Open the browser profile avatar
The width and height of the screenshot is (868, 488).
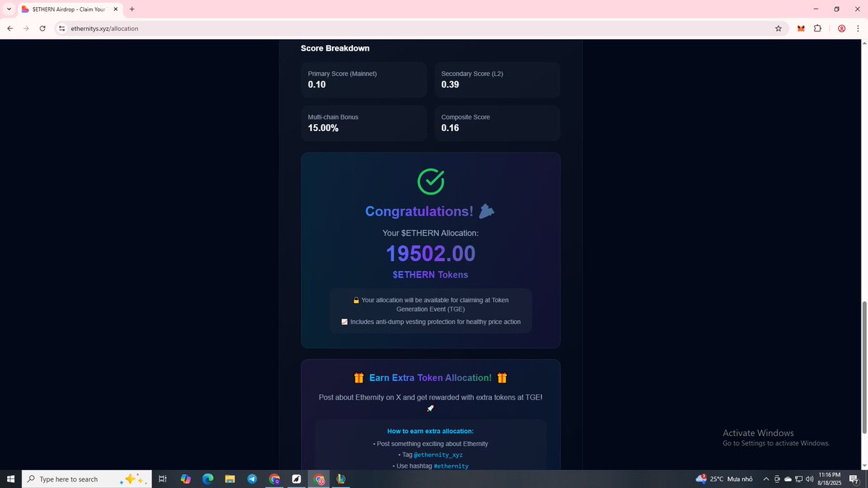[x=841, y=28]
